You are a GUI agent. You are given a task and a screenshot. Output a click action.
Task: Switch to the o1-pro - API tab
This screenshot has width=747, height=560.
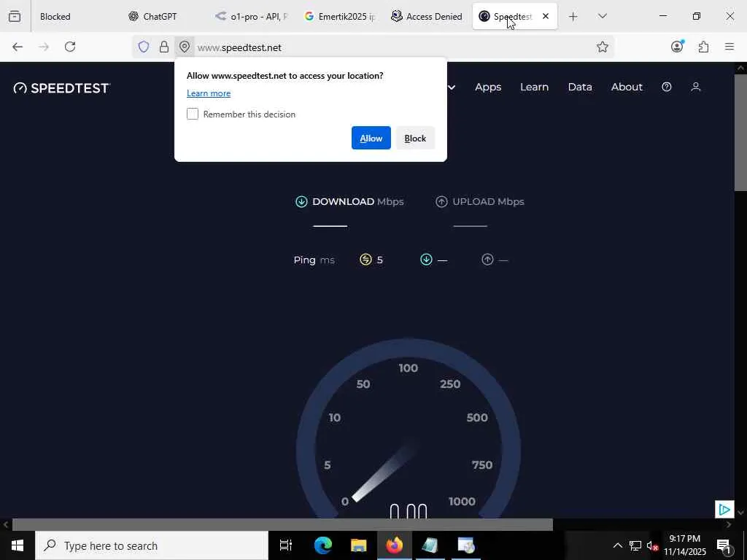(251, 16)
